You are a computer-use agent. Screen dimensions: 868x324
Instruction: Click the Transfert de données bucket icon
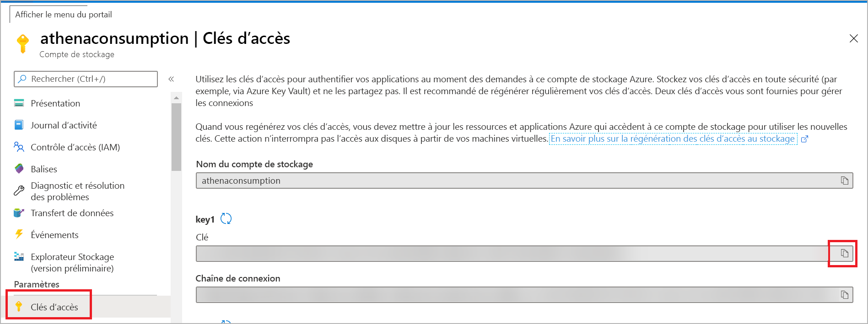coord(19,212)
